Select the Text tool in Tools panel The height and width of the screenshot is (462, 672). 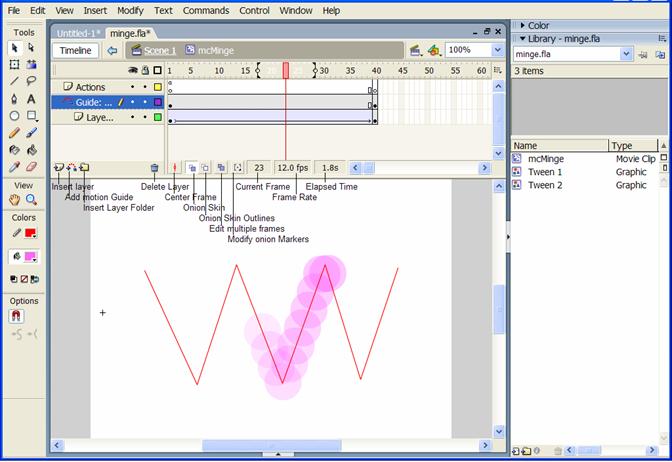tap(32, 99)
